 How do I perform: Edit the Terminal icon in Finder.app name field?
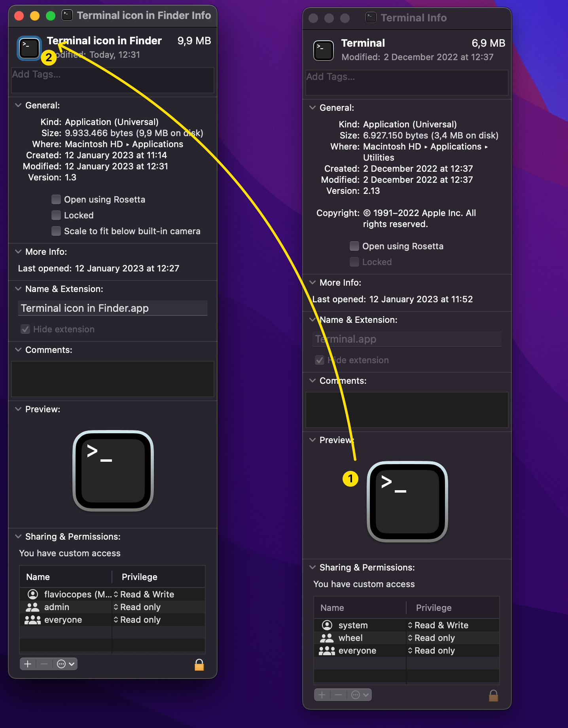click(x=112, y=308)
